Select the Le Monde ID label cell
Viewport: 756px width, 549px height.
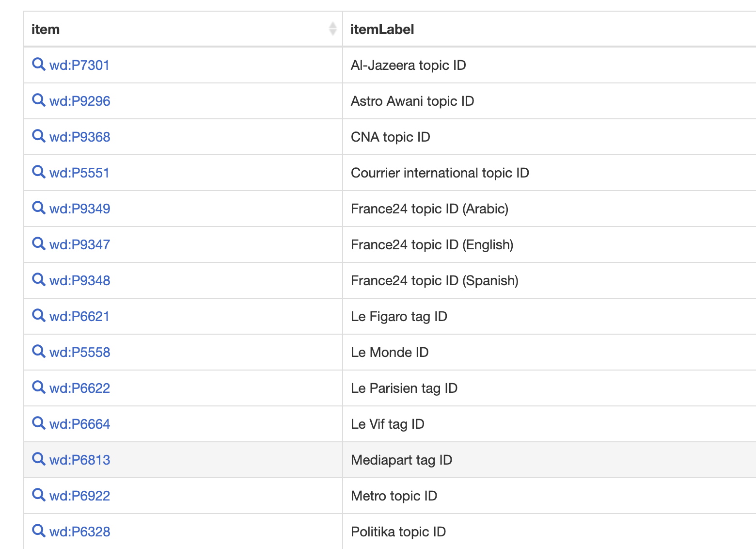(390, 352)
